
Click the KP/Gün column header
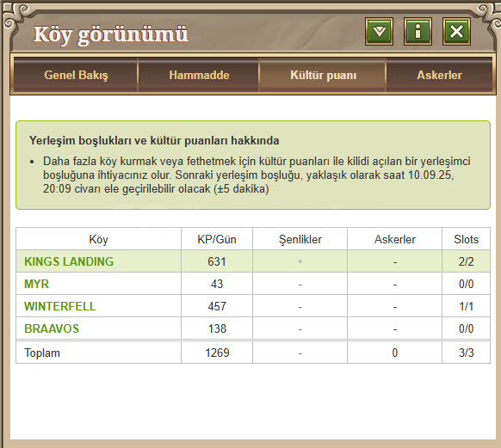(217, 239)
